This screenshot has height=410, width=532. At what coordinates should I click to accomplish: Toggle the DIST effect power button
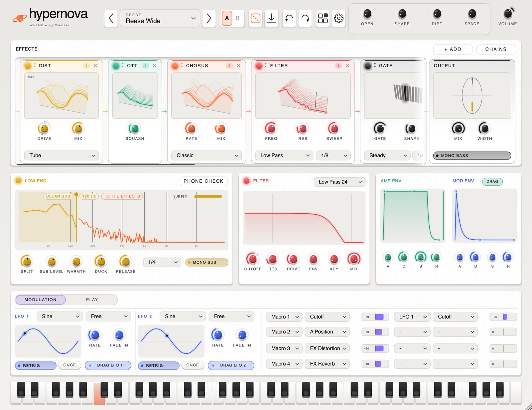(28, 66)
